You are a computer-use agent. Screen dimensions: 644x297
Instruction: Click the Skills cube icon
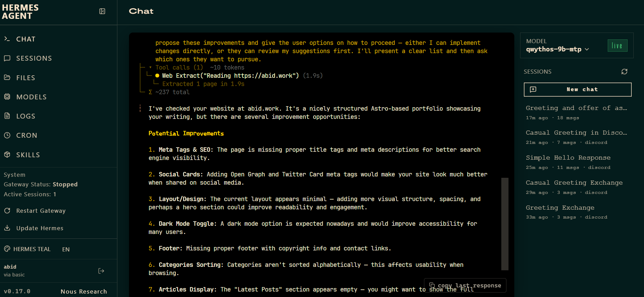click(7, 154)
